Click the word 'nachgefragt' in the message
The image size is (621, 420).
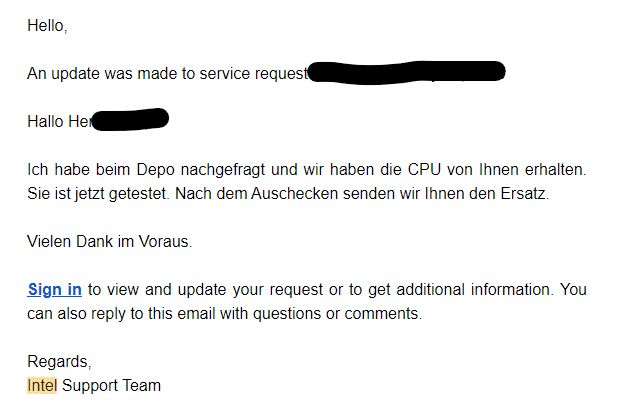[x=223, y=170]
